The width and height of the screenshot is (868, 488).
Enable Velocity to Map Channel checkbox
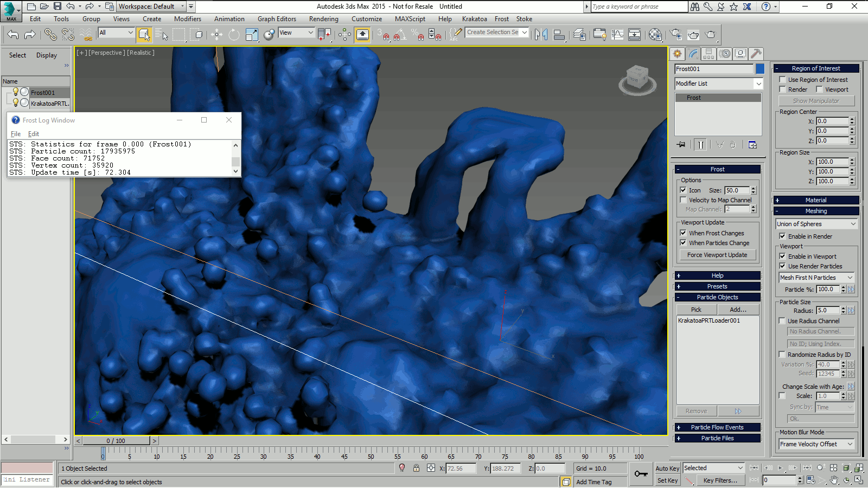pyautogui.click(x=683, y=200)
